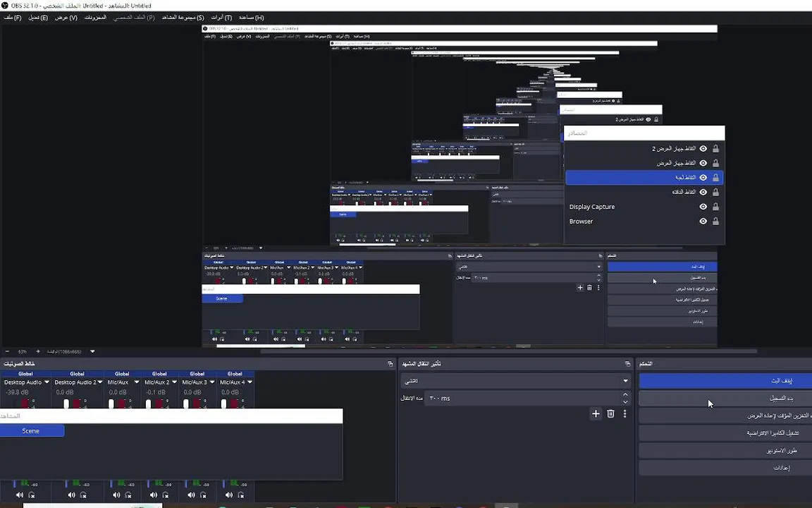Screen dimensions: 812x508
Task: Lock the selected التقاط لعبة source
Action: [715, 177]
